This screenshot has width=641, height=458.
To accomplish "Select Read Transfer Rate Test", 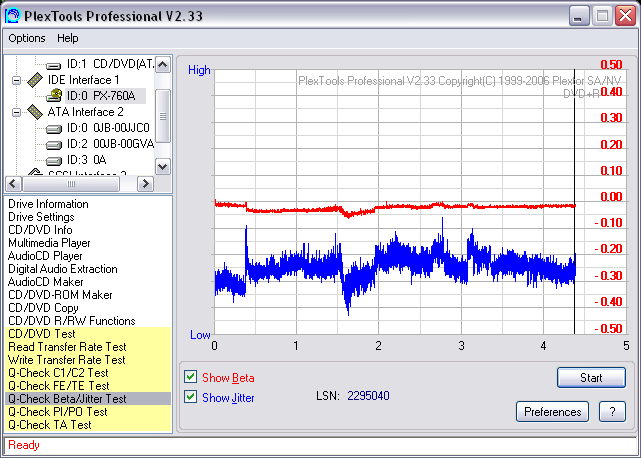I will pos(88,347).
